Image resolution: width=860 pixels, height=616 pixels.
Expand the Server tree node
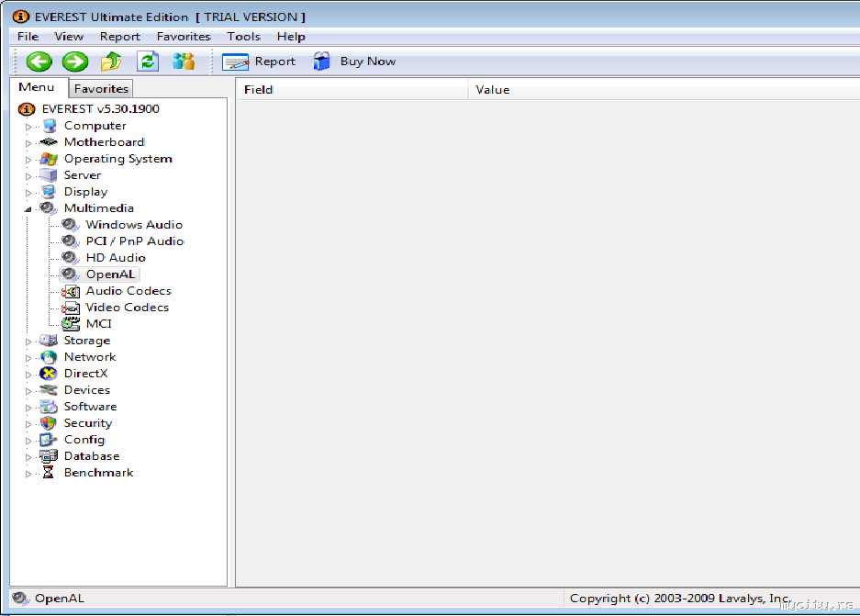click(x=28, y=176)
